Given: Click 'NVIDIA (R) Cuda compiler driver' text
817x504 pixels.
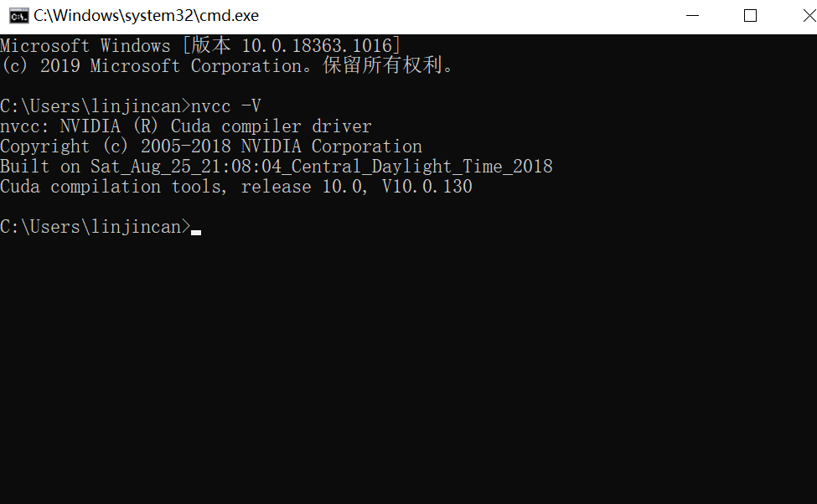Looking at the screenshot, I should (215, 126).
